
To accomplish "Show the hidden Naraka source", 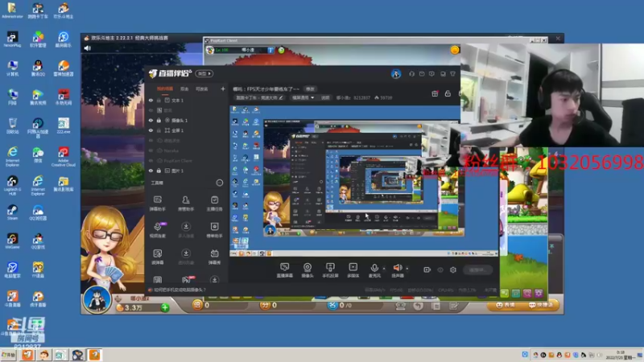I will (151, 150).
